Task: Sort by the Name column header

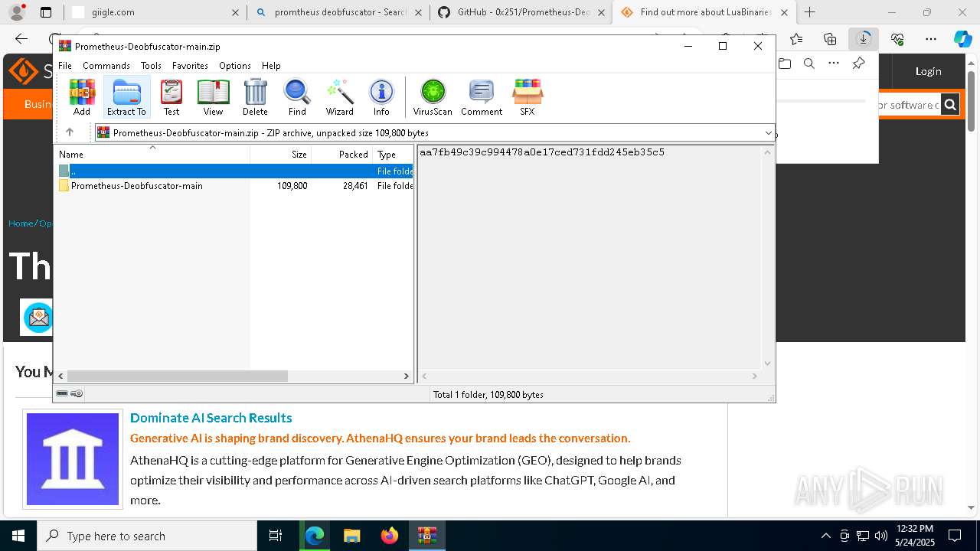Action: pyautogui.click(x=153, y=154)
